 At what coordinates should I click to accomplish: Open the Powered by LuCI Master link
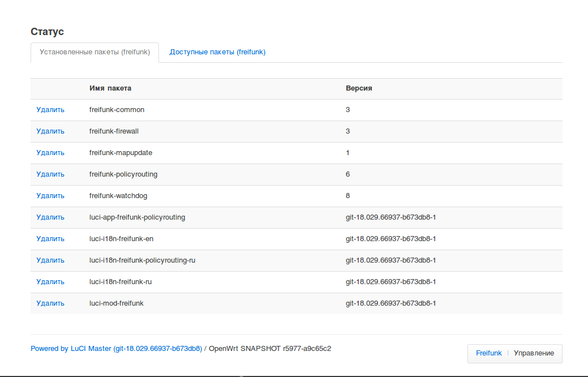116,349
